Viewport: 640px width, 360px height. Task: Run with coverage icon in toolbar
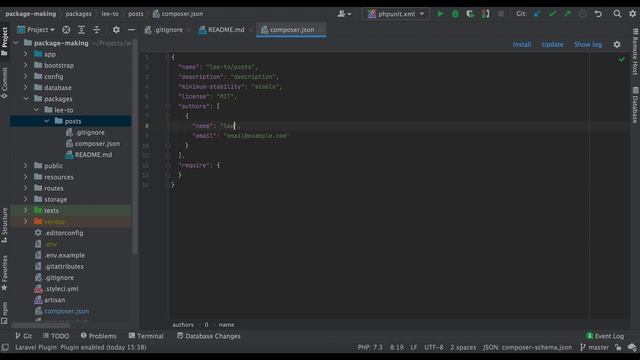(x=470, y=14)
